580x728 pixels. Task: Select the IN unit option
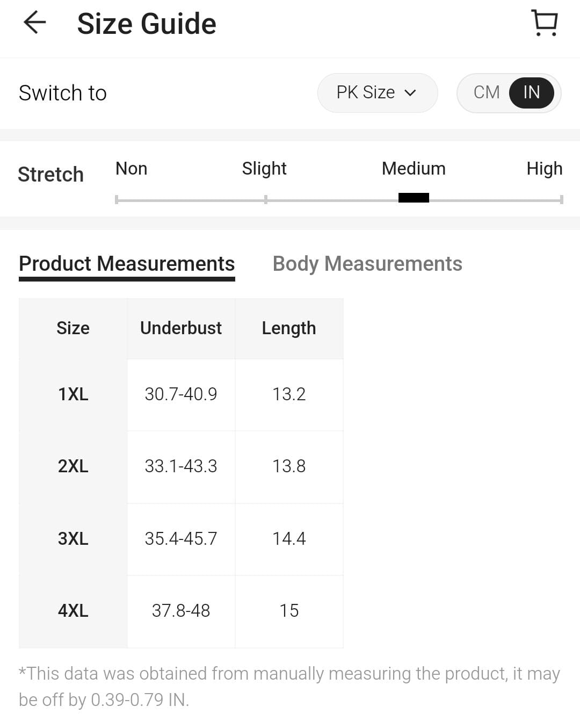tap(531, 92)
